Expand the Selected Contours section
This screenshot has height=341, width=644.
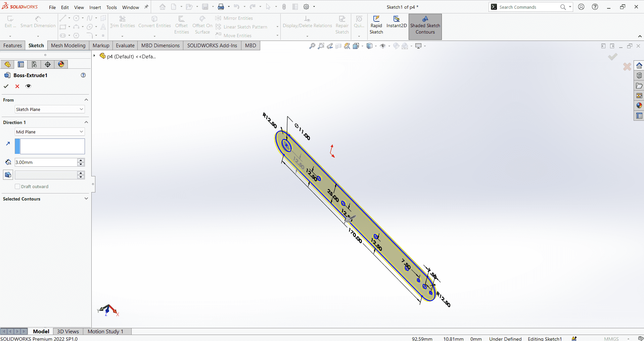(86, 198)
